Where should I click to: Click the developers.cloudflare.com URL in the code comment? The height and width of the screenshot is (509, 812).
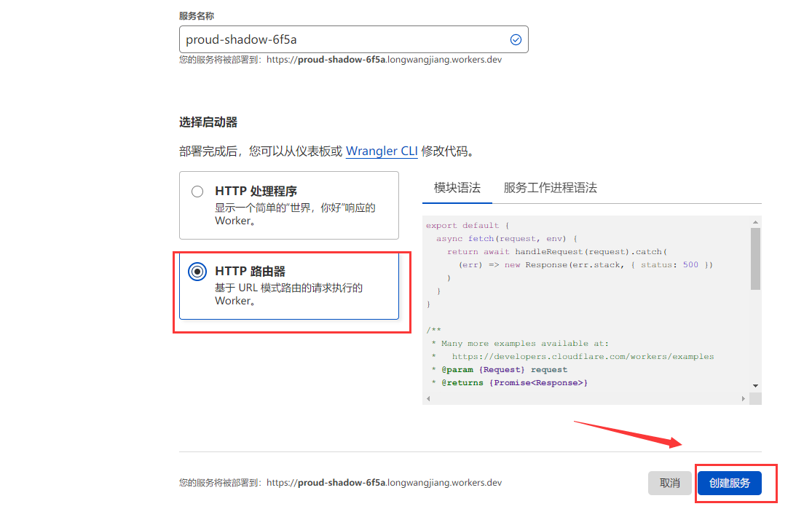click(583, 357)
